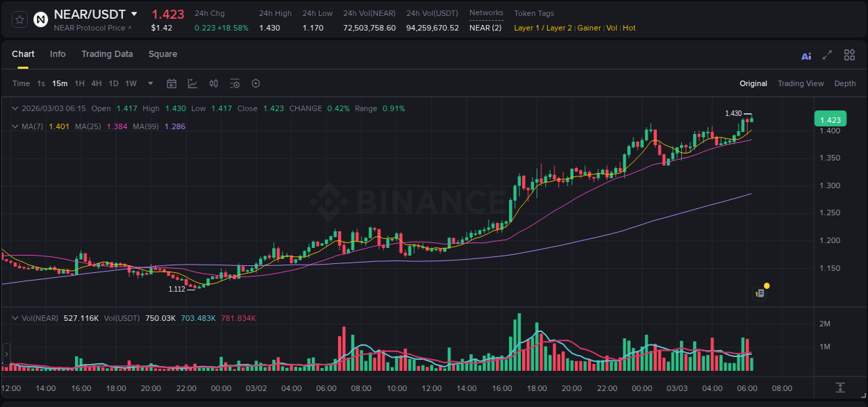Open the indicators icon beside chart style
Viewport: 868px width, 407px height.
213,83
